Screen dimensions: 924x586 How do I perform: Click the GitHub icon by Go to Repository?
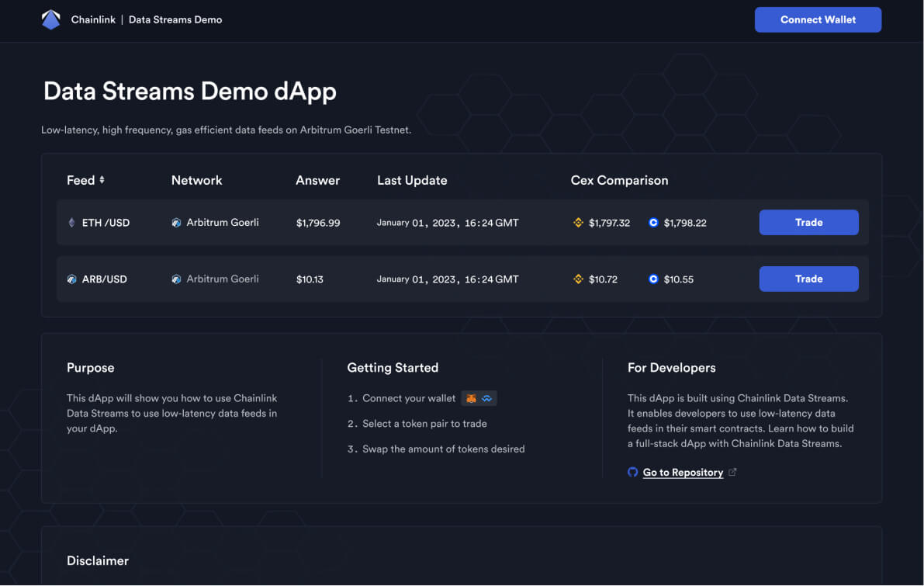pyautogui.click(x=633, y=472)
